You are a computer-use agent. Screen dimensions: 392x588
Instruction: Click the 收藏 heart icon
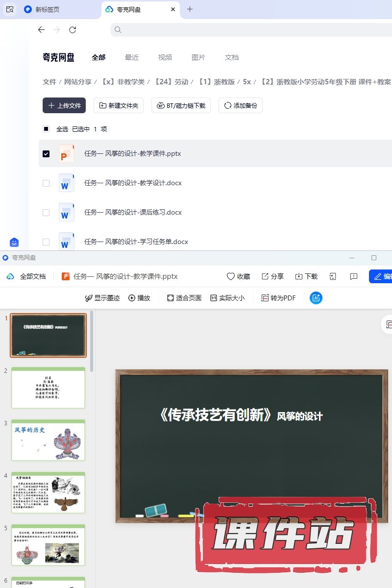(231, 276)
